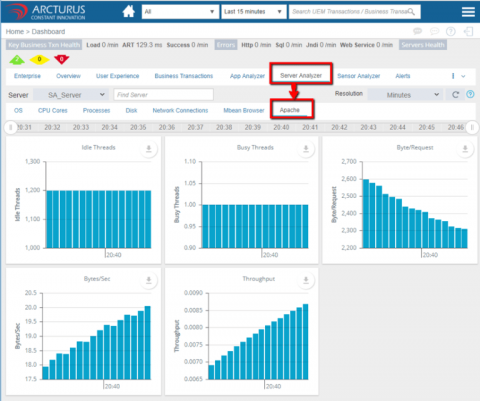Click yellow warning status indicator
Screen dimensions: 480x401
pos(39,60)
